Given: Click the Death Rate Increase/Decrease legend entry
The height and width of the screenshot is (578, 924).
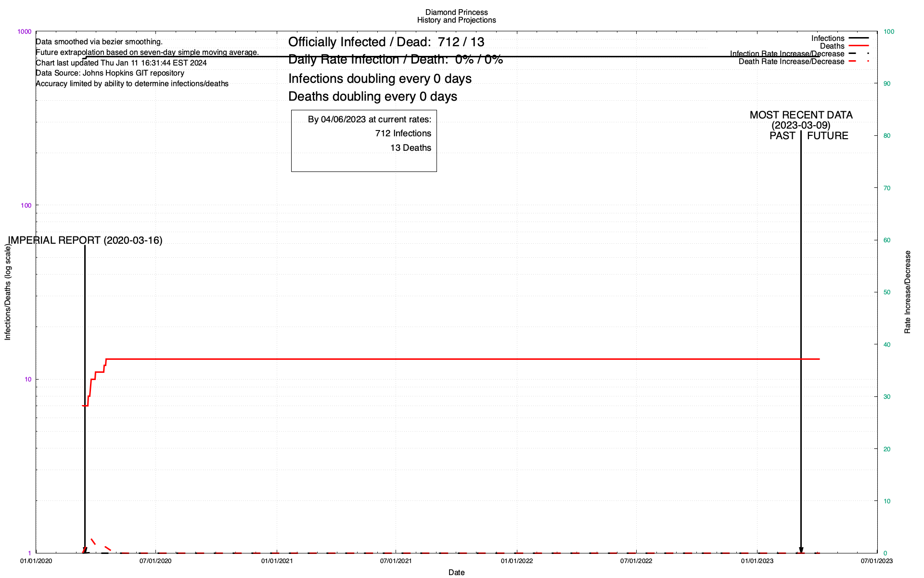Looking at the screenshot, I should tap(791, 62).
